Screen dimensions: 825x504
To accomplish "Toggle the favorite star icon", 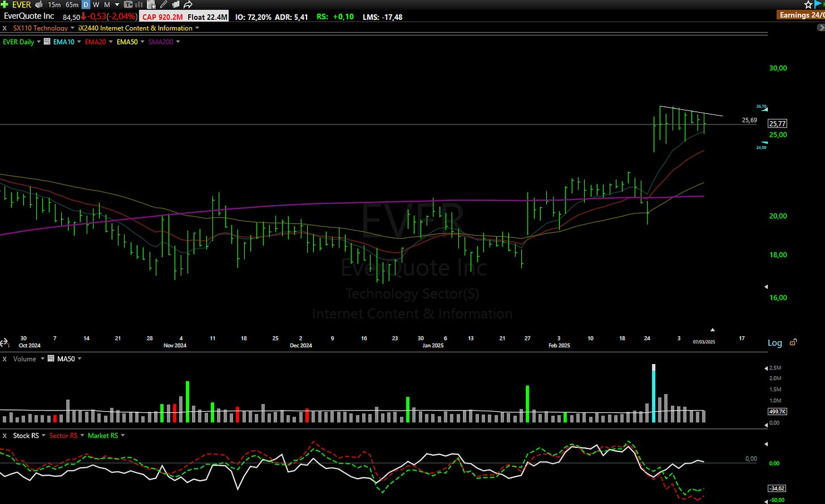I will (x=808, y=4).
